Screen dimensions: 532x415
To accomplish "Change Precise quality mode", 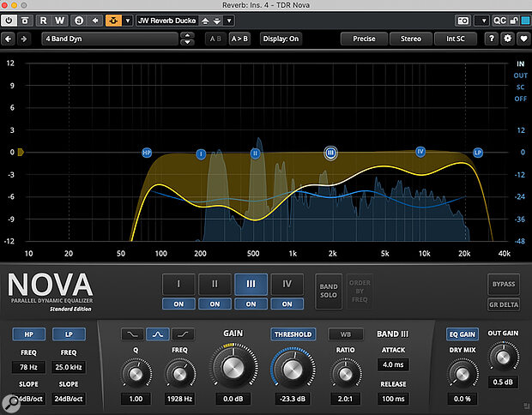I will click(x=364, y=39).
